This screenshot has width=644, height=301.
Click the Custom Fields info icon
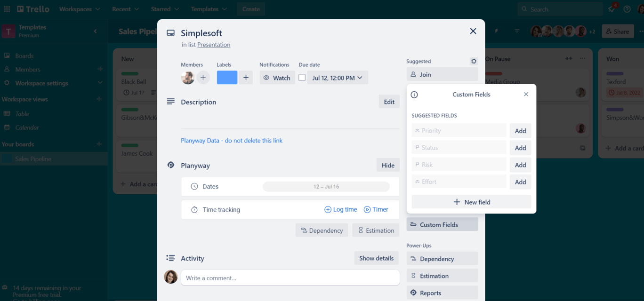(x=414, y=95)
